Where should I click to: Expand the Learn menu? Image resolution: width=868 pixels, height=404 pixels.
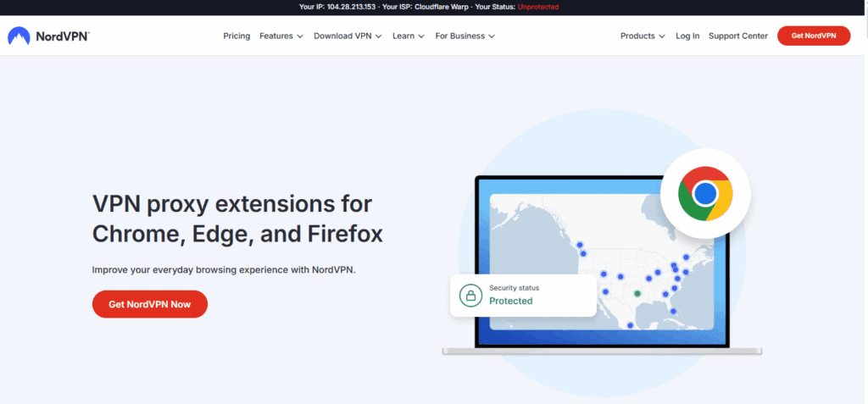[408, 36]
